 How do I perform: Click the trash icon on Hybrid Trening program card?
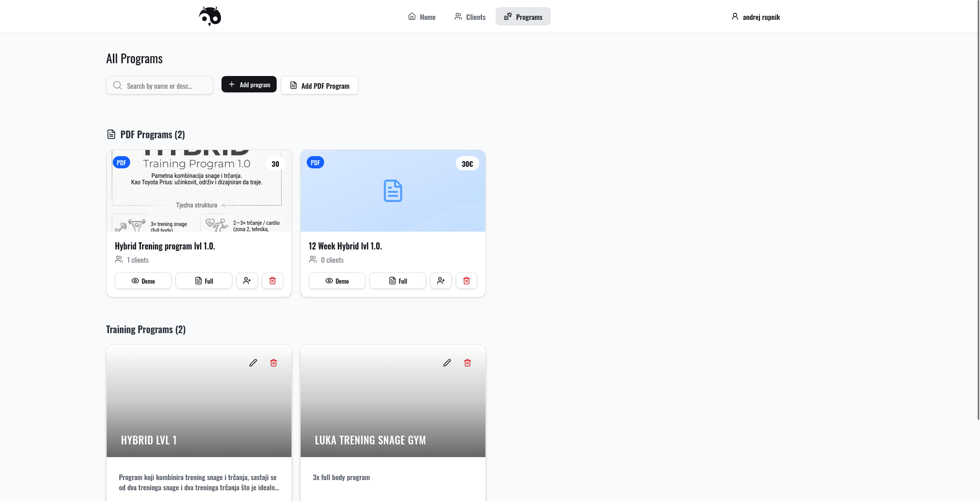point(273,281)
